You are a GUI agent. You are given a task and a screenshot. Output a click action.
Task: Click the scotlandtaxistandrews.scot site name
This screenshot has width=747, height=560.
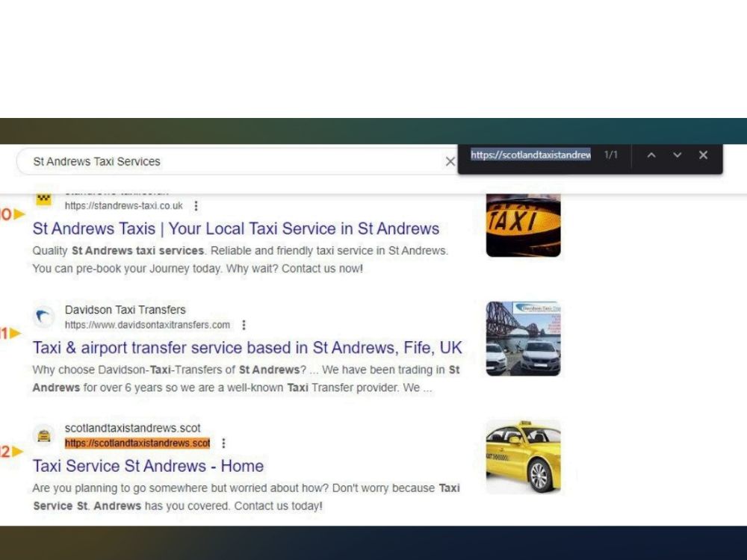(132, 428)
